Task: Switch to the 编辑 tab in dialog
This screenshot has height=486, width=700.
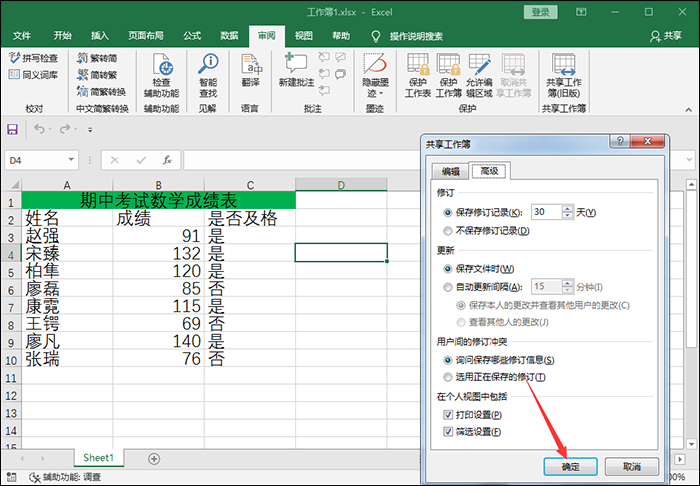Action: click(451, 171)
